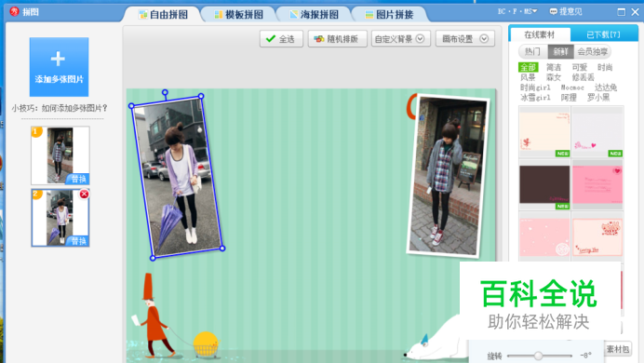Viewport: 644px width, 363px height.
Task: Click the 模板拼图 tab icon
Action: pyautogui.click(x=219, y=15)
